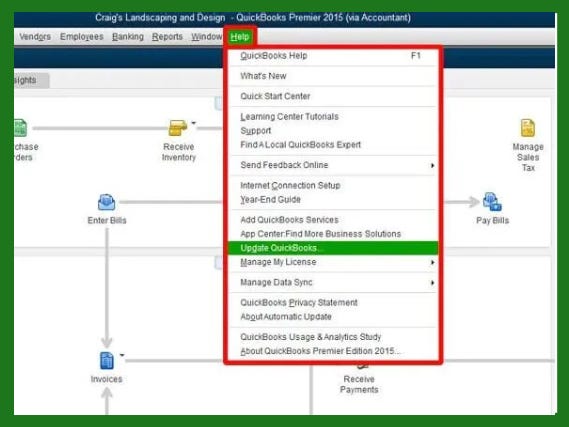Choose QuickBooks Usage & Analytics Study
The width and height of the screenshot is (569, 427).
point(333,337)
